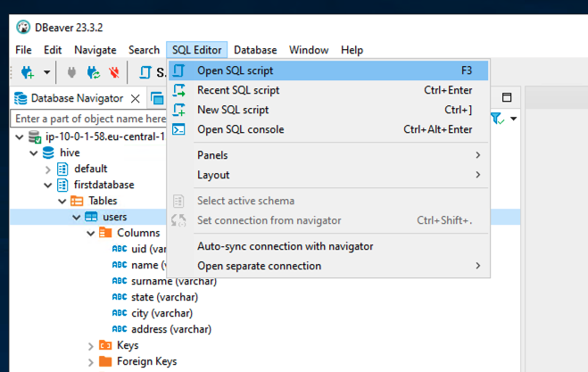This screenshot has width=588, height=372.
Task: Close the SQL Editor menu
Action: coord(197,50)
